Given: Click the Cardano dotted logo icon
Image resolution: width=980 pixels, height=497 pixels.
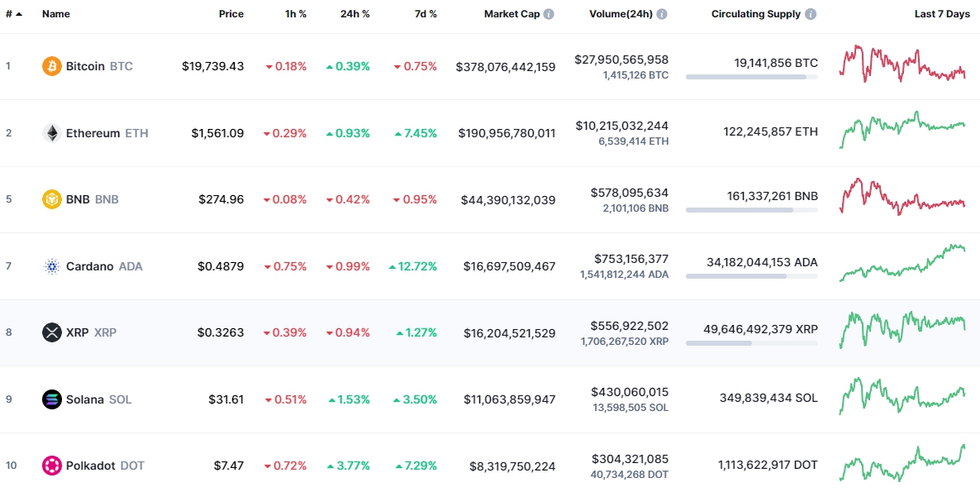Looking at the screenshot, I should point(52,266).
